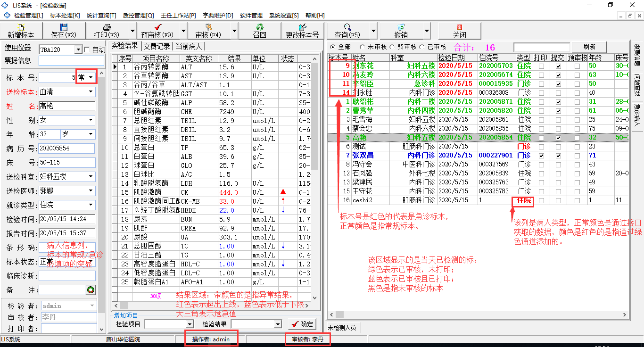The height and width of the screenshot is (347, 644).
Task: Select the 全部 radio button
Action: coord(333,47)
